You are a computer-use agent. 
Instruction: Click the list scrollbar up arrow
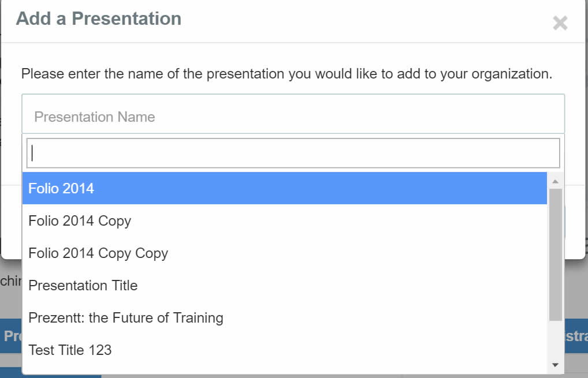click(556, 181)
